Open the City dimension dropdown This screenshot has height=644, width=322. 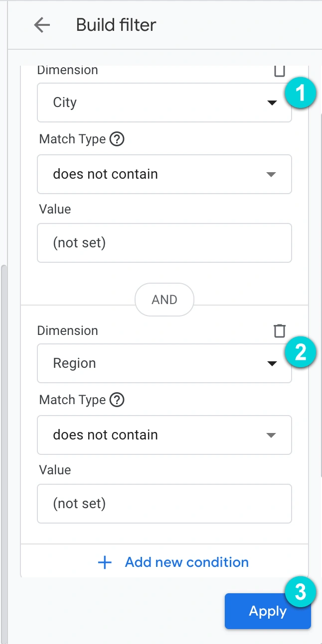[164, 103]
